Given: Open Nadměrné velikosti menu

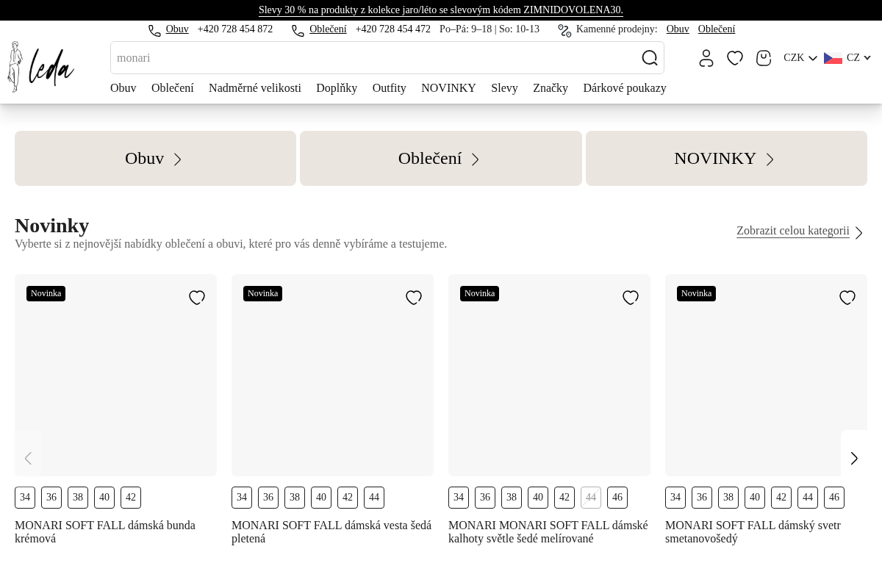Looking at the screenshot, I should point(255,88).
